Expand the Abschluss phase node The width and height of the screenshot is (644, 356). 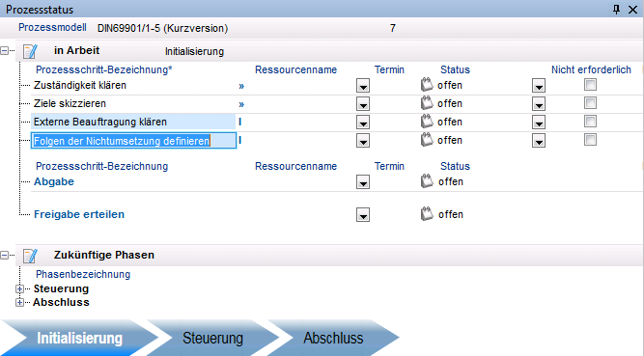click(x=19, y=303)
